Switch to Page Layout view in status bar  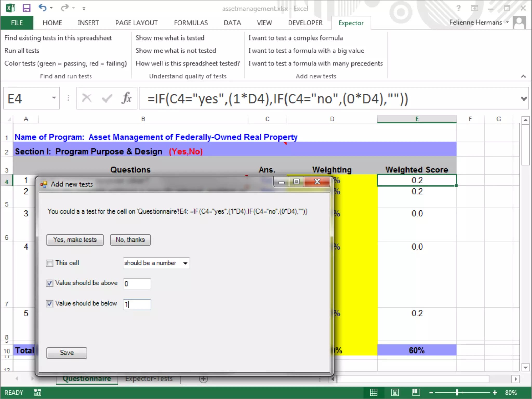point(395,392)
